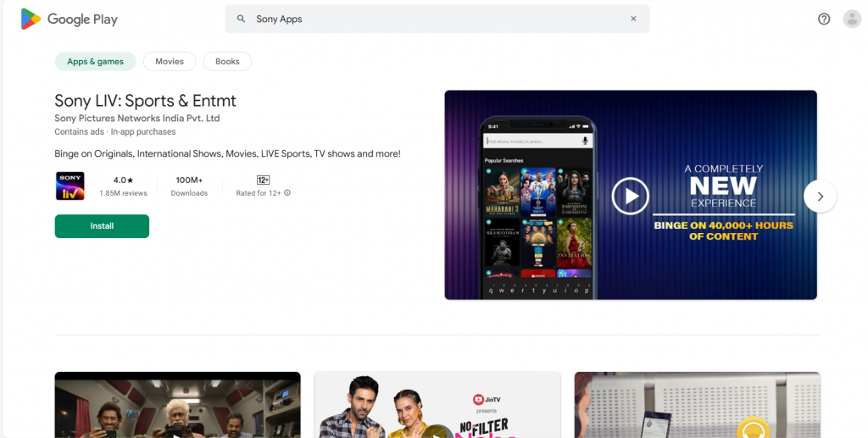Open the account profile avatar
868x438 pixels.
coord(852,19)
